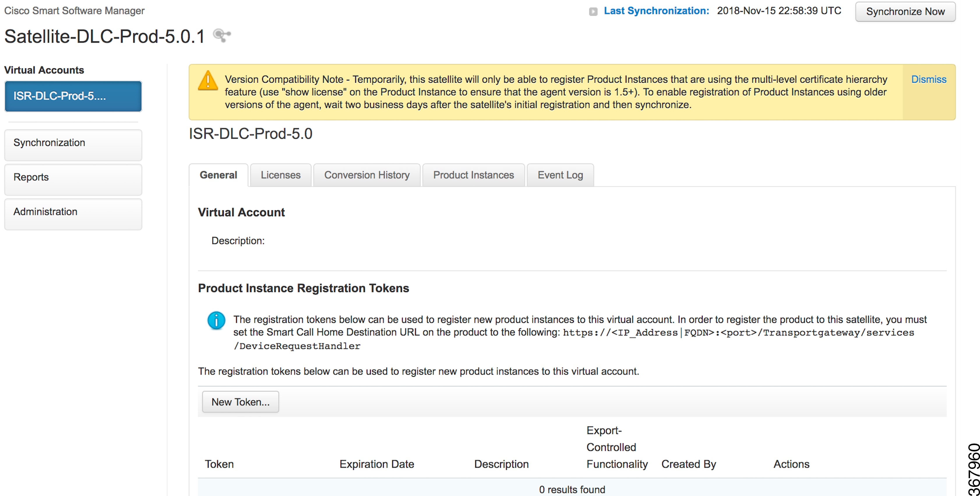The width and height of the screenshot is (980, 496).
Task: Select the ISR-DLC-Prod-5 virtual account
Action: click(x=73, y=96)
